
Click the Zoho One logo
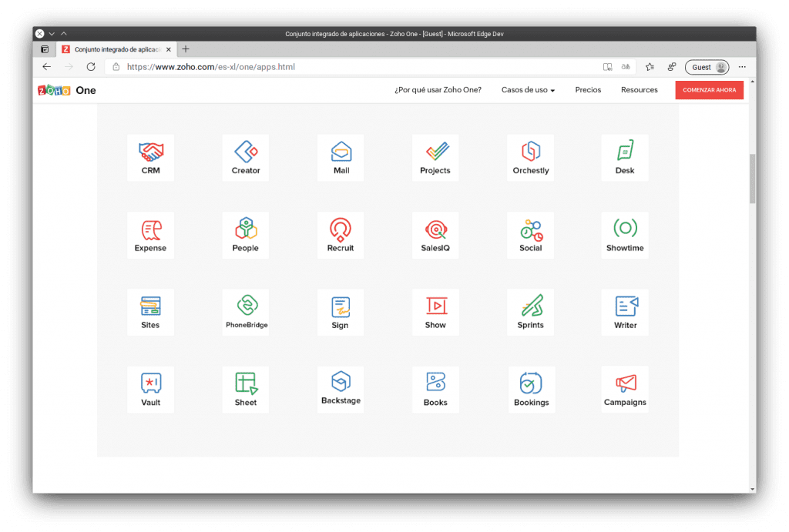[x=67, y=90]
